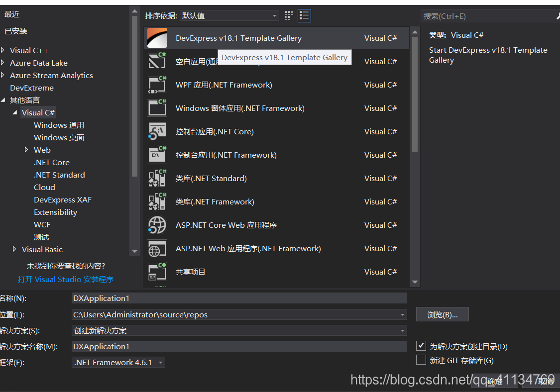Viewport: 560px width, 392px height.
Task: Click the blank app (空白应用) template icon
Action: [x=157, y=61]
